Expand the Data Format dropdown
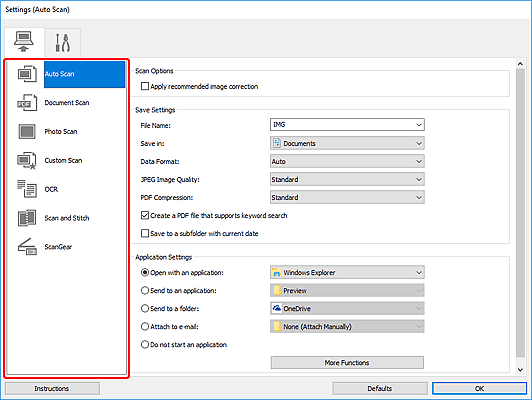This screenshot has height=400, width=532. (347, 161)
